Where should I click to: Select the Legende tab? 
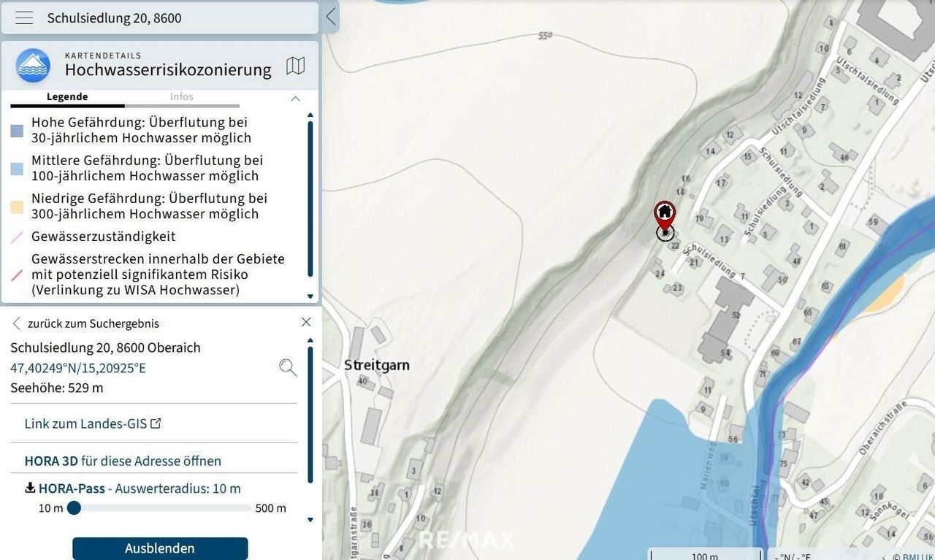coord(67,96)
